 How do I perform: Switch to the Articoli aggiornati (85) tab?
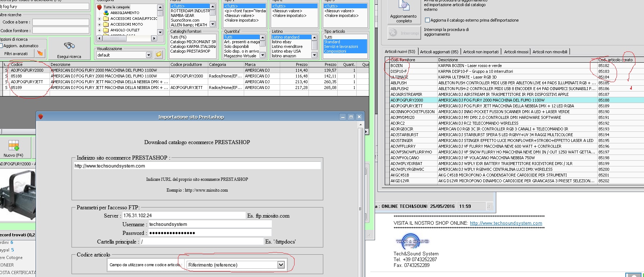click(x=439, y=52)
